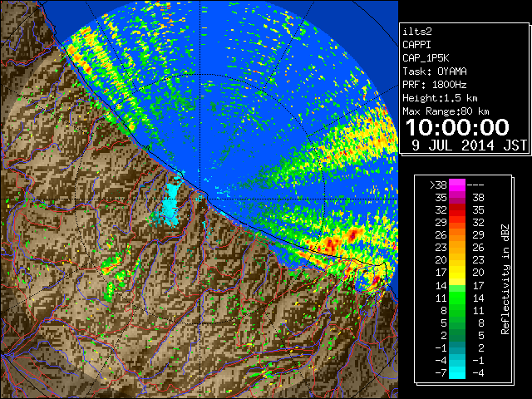Image resolution: width=532 pixels, height=399 pixels.
Task: Click the red 32 dBZ legend band
Action: (x=457, y=210)
